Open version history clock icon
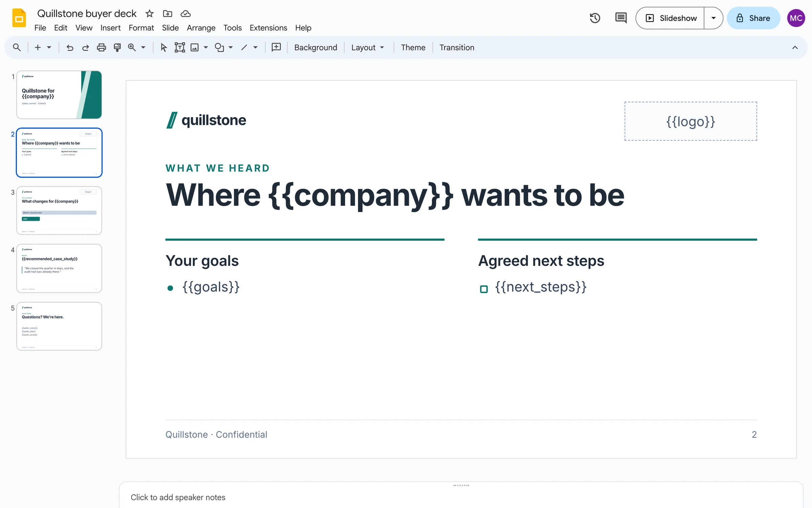Image resolution: width=812 pixels, height=508 pixels. pyautogui.click(x=595, y=18)
